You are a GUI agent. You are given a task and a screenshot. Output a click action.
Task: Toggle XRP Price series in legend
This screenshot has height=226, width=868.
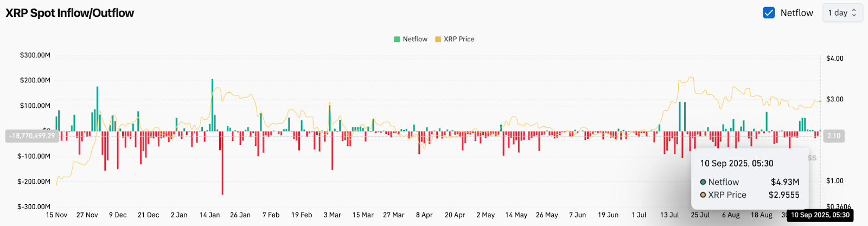click(x=455, y=39)
